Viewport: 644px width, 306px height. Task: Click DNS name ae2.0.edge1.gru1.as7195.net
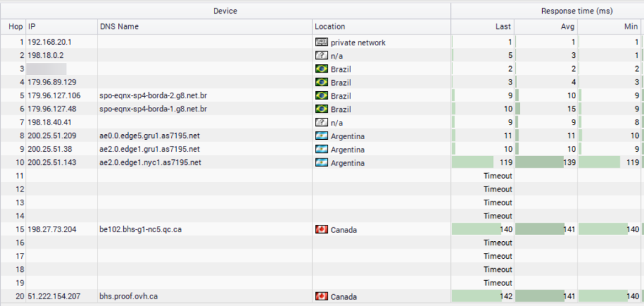tap(150, 149)
